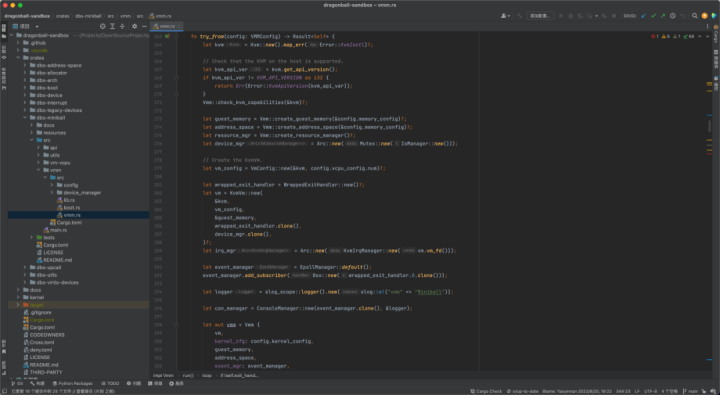Open project panel settings gear icon

point(134,26)
